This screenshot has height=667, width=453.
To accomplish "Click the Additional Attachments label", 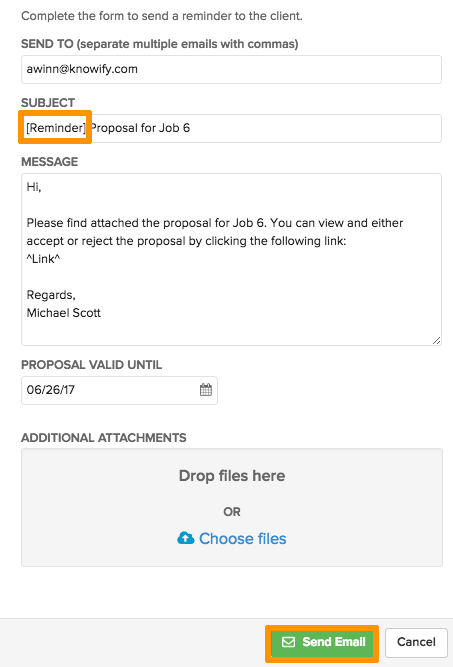I will pos(104,438).
